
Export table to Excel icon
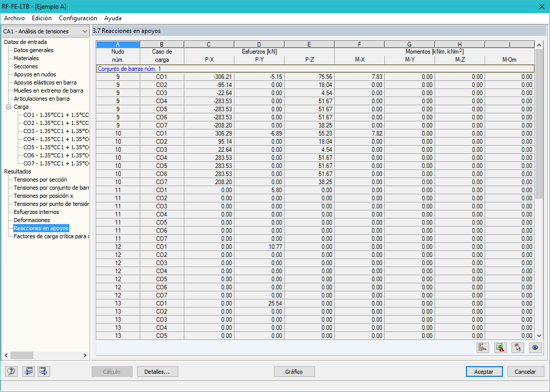pos(500,347)
